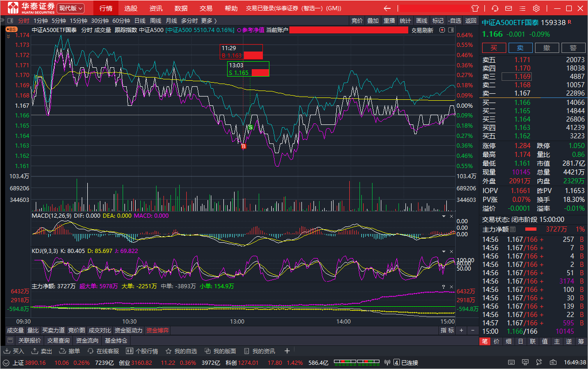588x369 pixels.
Task: Close the MACD indicator panel
Action: point(451,216)
